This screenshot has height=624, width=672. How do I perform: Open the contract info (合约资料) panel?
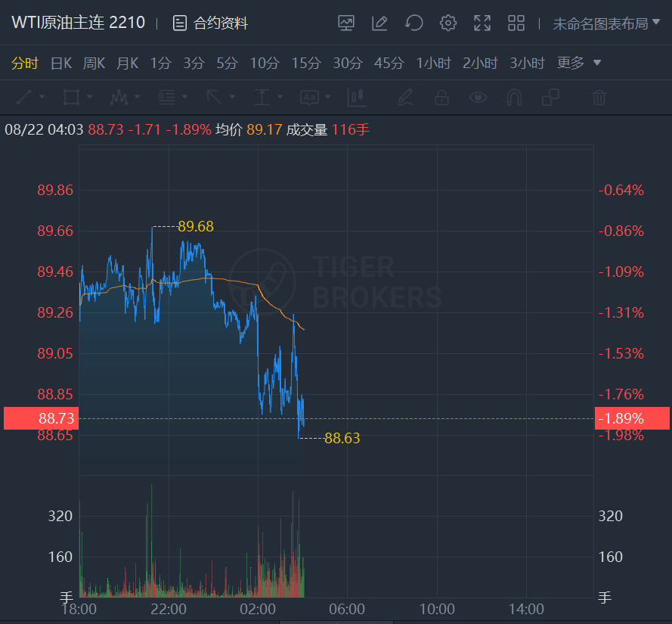point(210,23)
